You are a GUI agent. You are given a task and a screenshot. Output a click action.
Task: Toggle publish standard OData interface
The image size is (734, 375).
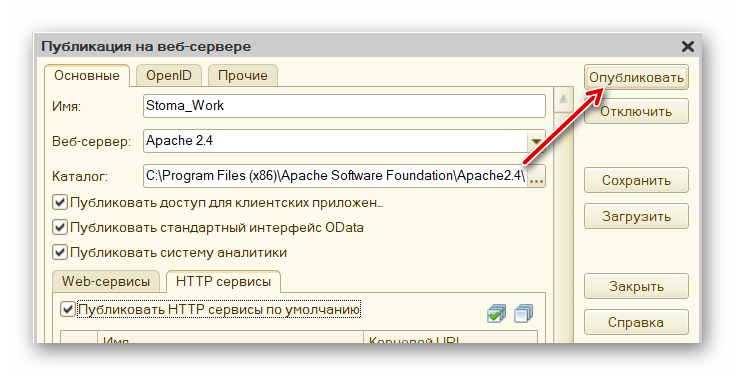60,228
